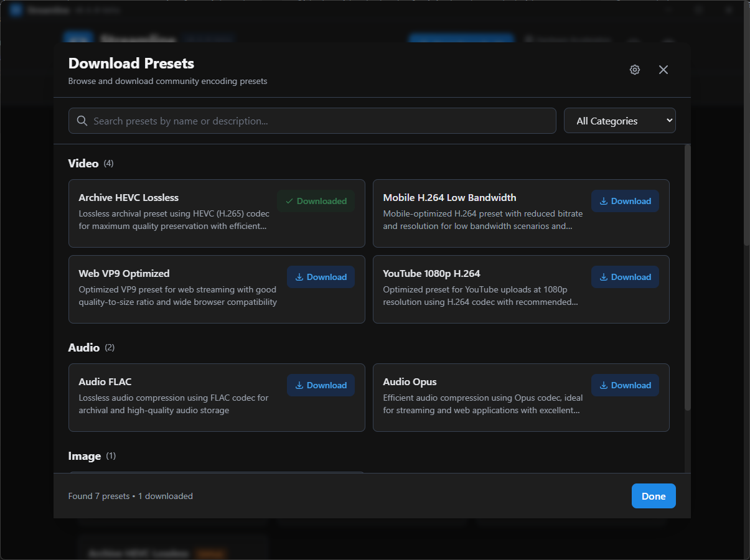Open the All Categories dropdown
This screenshot has height=560, width=750.
click(619, 120)
